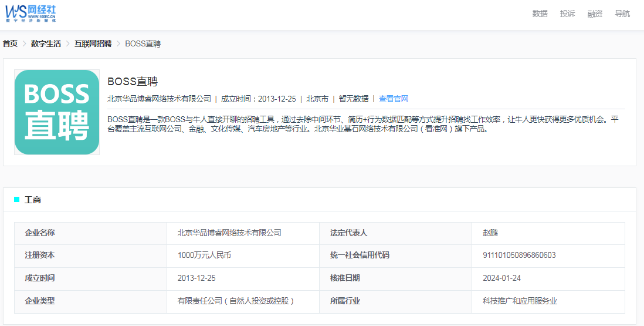Click the BOSS直聘 app logo image
Image resolution: width=644 pixels, height=326 pixels.
[x=57, y=112]
